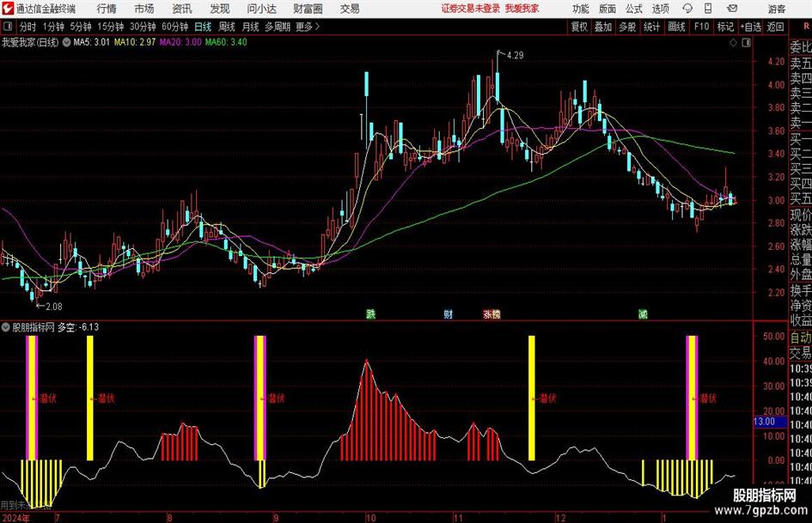Switch to the 分时 chart tab
The height and width of the screenshot is (523, 812).
(x=28, y=27)
